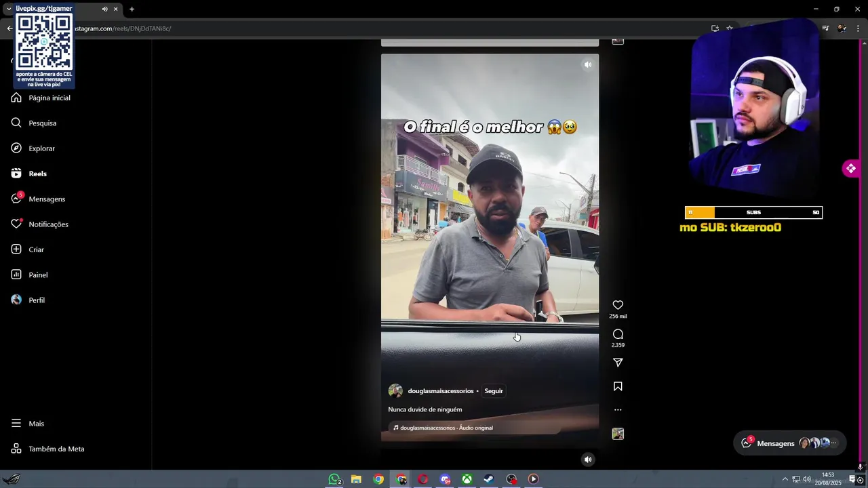
Task: Open the Áudio original audio link
Action: coord(446,428)
